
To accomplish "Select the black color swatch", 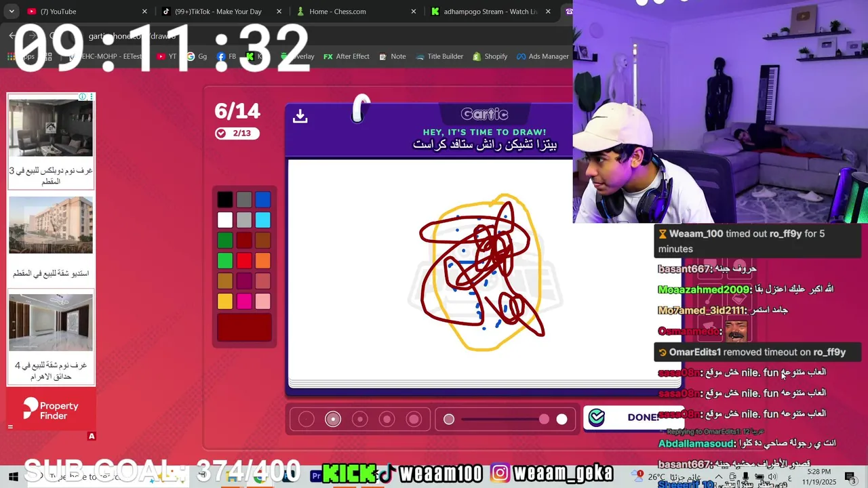I will 225,199.
